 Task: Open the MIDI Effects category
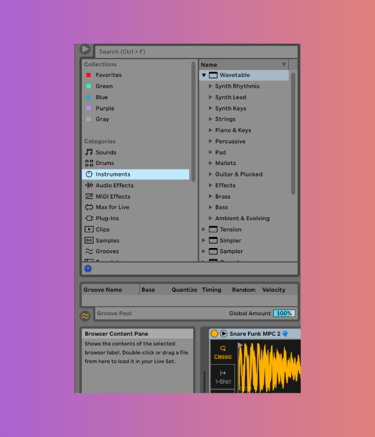[108, 196]
